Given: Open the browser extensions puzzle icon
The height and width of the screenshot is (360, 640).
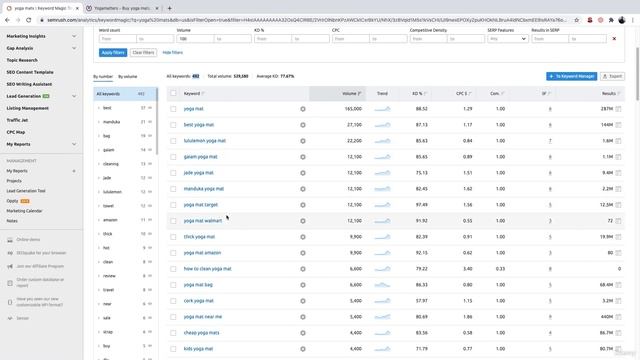Looking at the screenshot, I should [611, 20].
